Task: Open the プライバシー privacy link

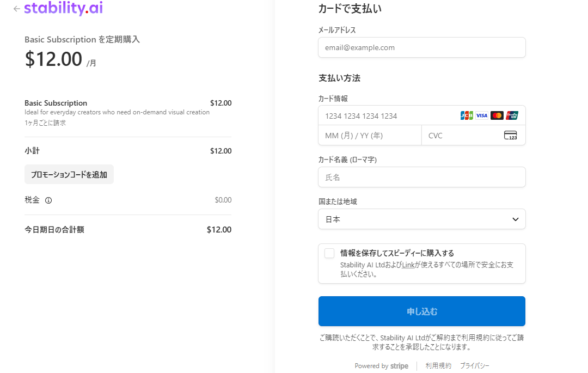Action: pyautogui.click(x=474, y=366)
